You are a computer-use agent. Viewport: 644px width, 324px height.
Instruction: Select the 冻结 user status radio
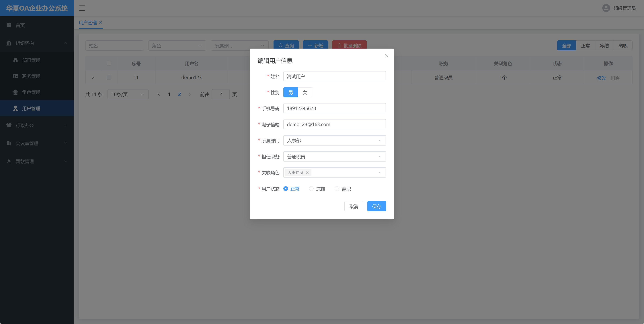[311, 189]
